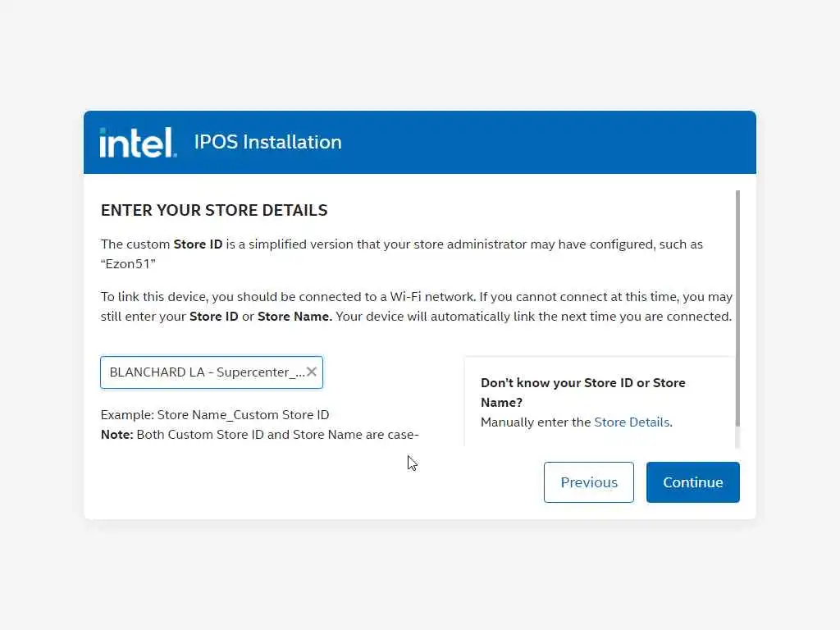The height and width of the screenshot is (630, 840).
Task: Click the bold "Store Name." text
Action: coord(294,317)
